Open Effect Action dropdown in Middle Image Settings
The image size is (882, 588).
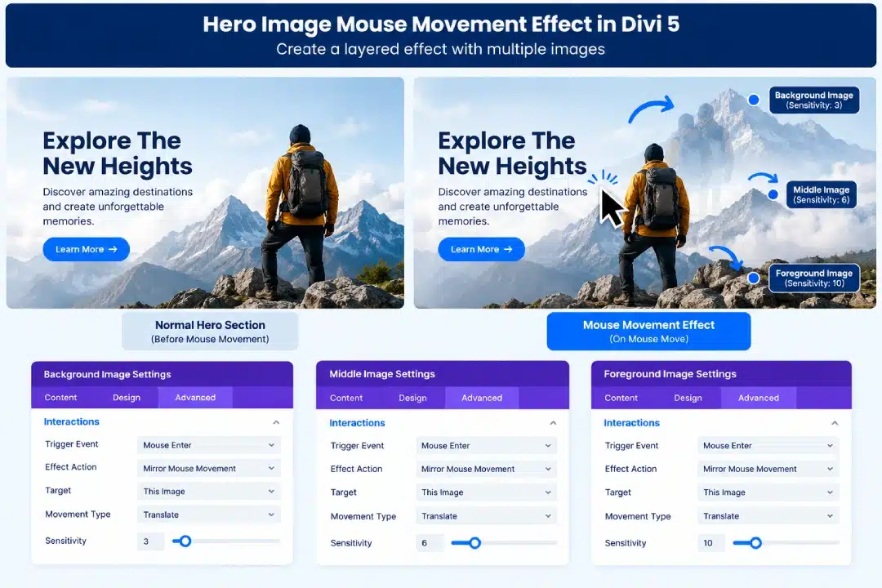point(487,469)
